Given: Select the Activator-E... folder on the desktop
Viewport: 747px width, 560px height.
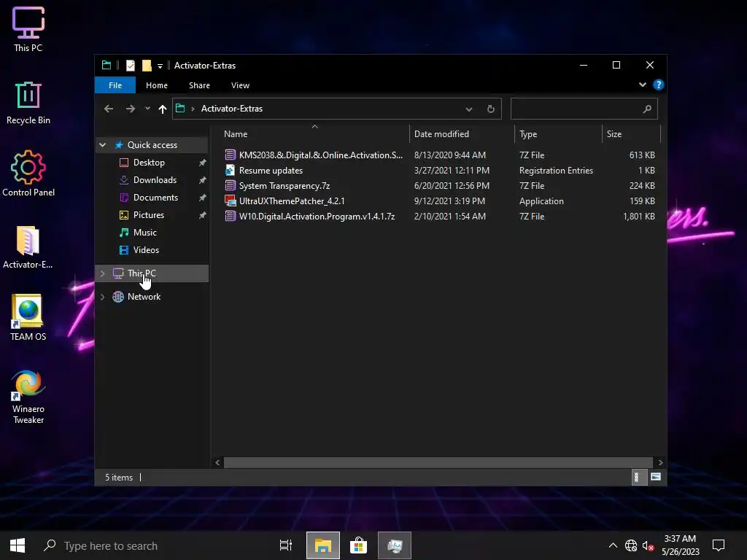Looking at the screenshot, I should tap(28, 247).
